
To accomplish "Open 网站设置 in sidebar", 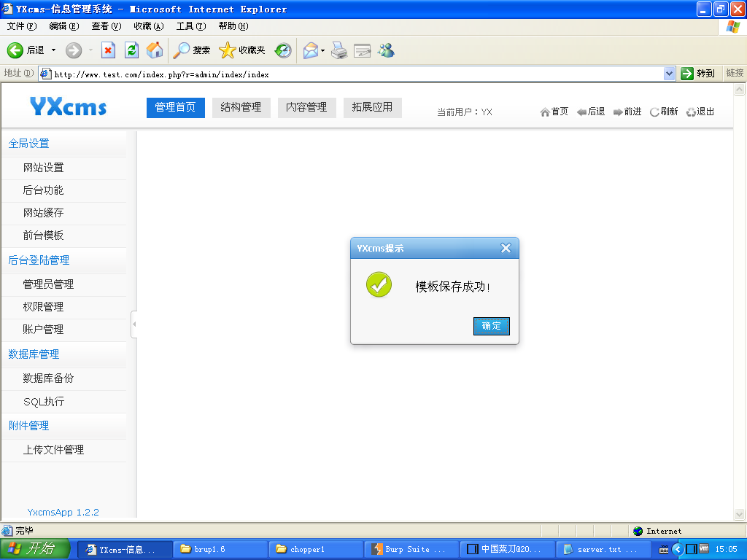I will coord(43,168).
